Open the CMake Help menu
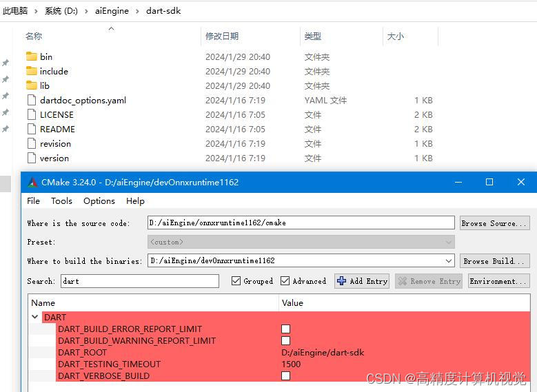537x392 pixels. pos(135,201)
